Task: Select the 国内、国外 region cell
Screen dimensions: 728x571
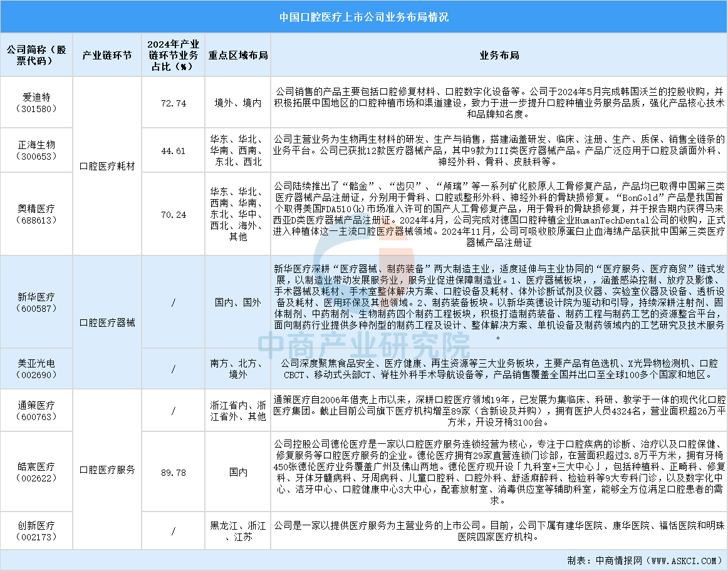Action: [237, 302]
